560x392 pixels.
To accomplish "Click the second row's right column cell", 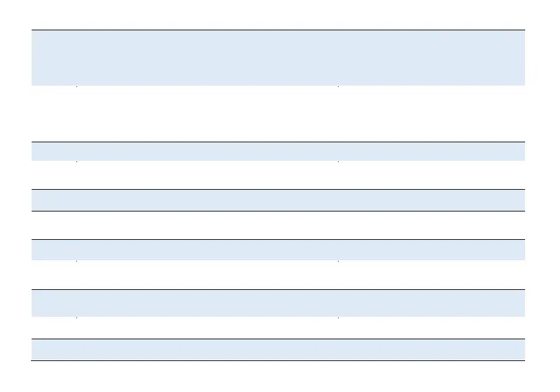I will point(432,113).
